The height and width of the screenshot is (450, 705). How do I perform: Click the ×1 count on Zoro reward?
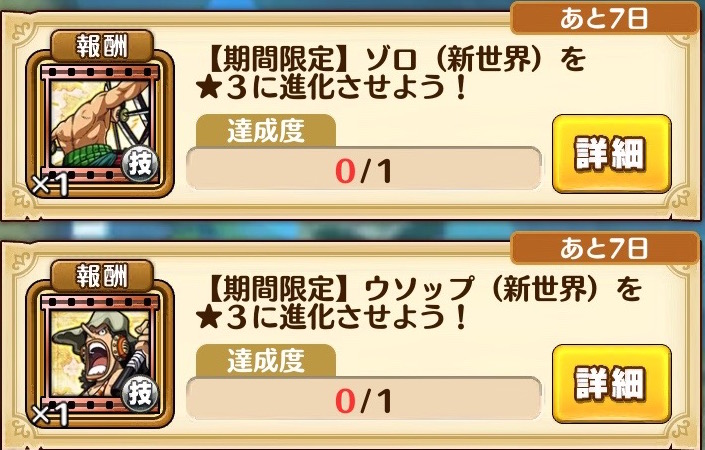coord(50,184)
